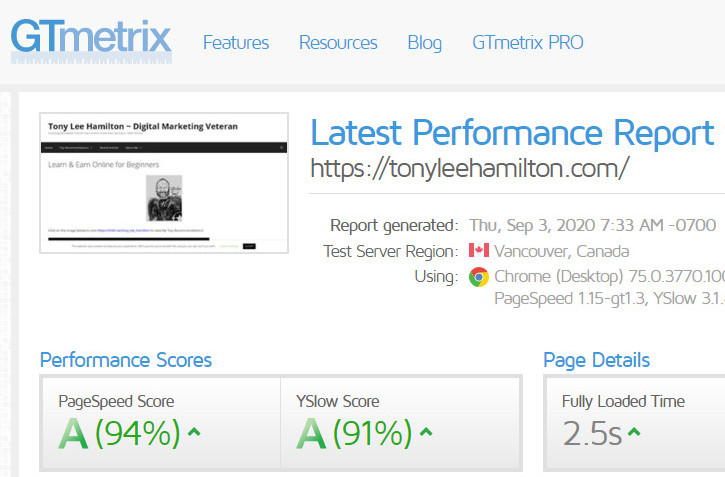The image size is (725, 477).
Task: Click the PageSpeed Score up arrow
Action: coord(194,432)
